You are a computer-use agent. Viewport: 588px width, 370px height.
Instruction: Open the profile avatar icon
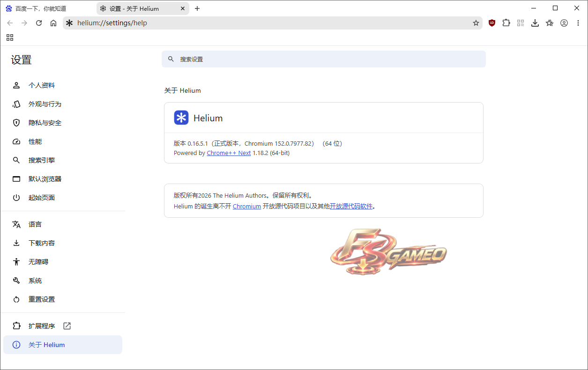pos(564,23)
